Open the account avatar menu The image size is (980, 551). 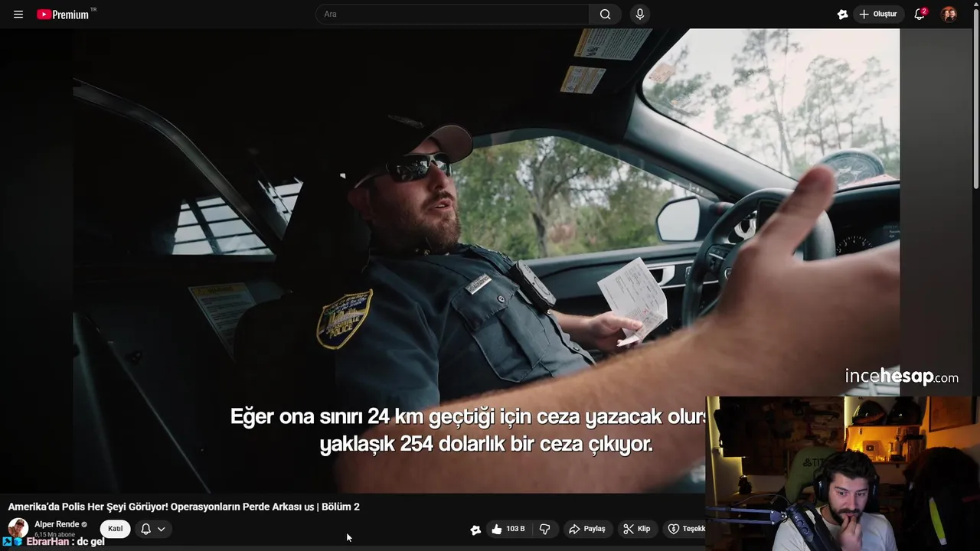tap(949, 15)
